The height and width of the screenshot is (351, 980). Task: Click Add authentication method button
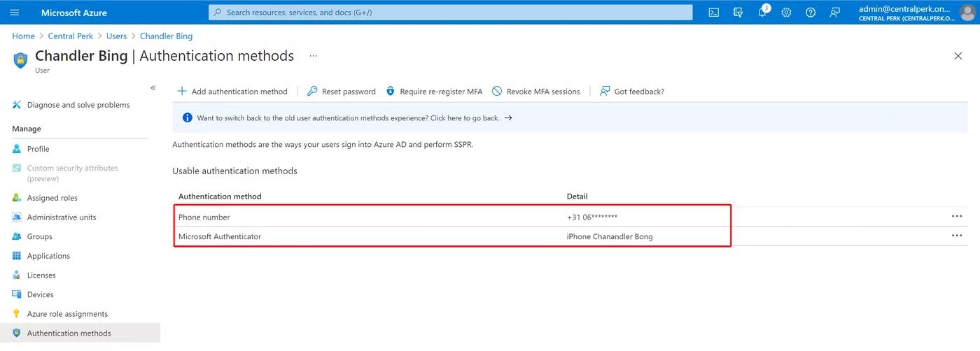[232, 91]
